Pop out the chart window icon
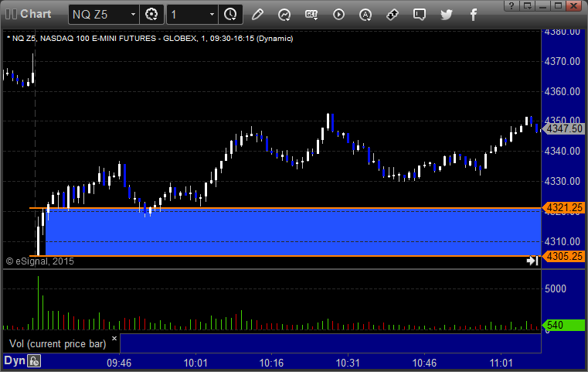 pyautogui.click(x=528, y=5)
